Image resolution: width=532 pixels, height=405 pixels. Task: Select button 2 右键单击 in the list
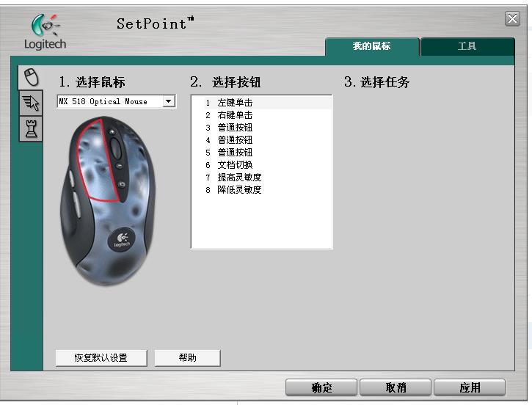[x=261, y=115]
